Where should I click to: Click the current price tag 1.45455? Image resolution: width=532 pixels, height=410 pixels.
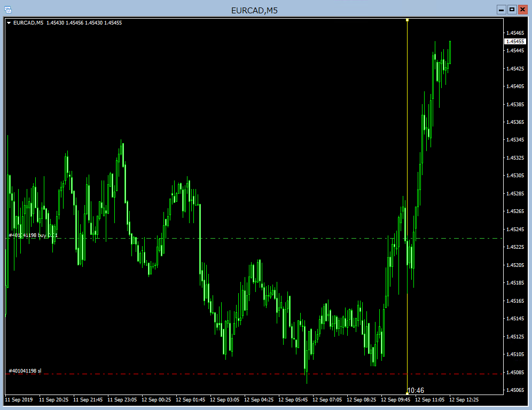coord(515,41)
